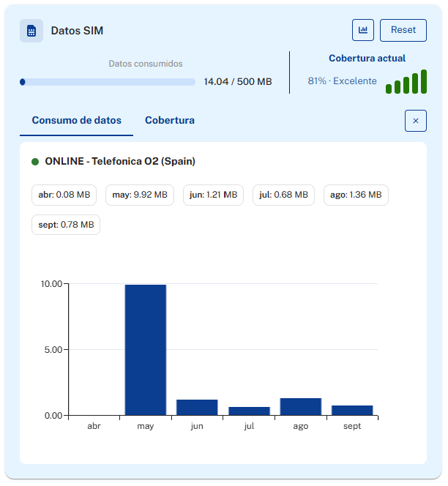This screenshot has height=486, width=448.
Task: Select the jul: 0.68 MB chip
Action: click(284, 195)
